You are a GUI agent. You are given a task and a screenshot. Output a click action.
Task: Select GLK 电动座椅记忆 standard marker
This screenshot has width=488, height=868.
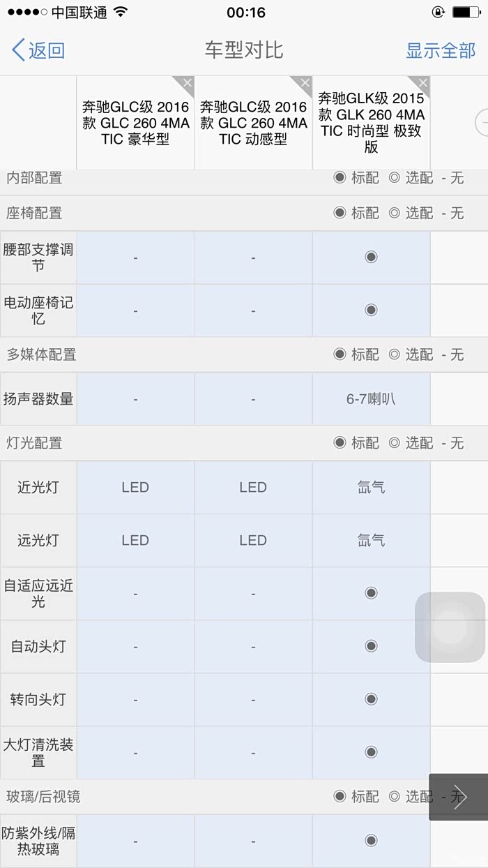tap(371, 310)
